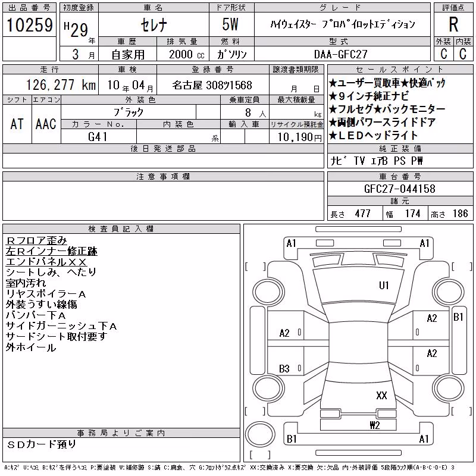Click the inspection expiry 10年04月
This screenshot has height=476, width=476.
tap(130, 85)
